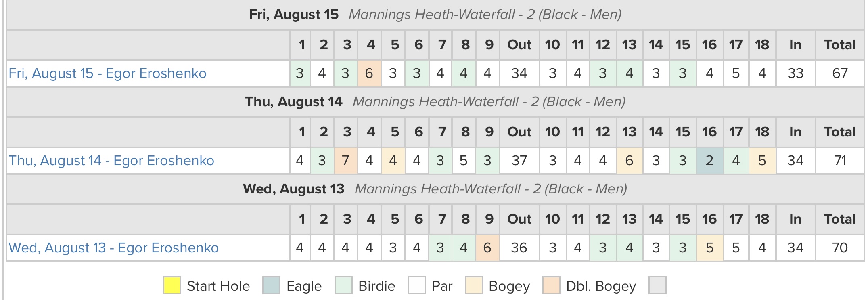Click the Eagle legend color swatch
868x300 pixels.
tap(271, 285)
